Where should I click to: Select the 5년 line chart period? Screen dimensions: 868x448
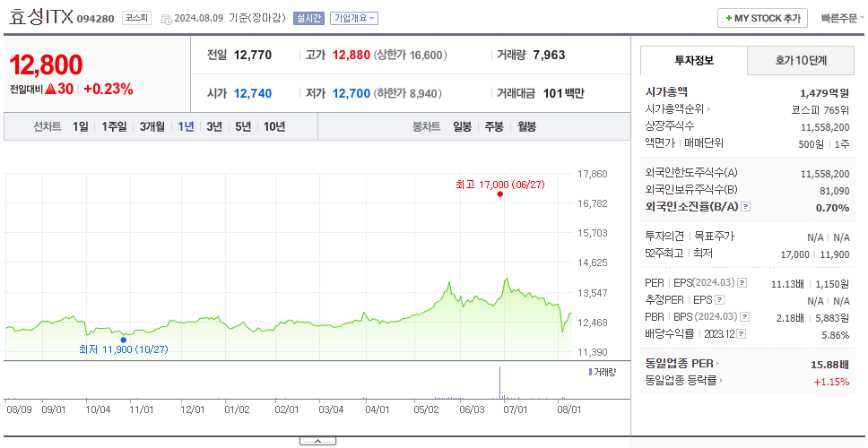tap(243, 126)
